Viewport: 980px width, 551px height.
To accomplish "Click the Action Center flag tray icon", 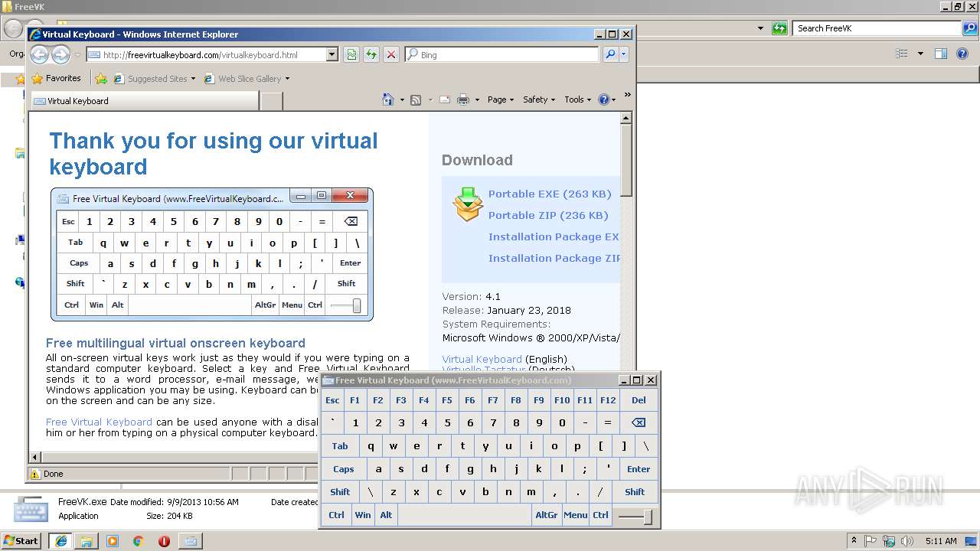I will 871,541.
